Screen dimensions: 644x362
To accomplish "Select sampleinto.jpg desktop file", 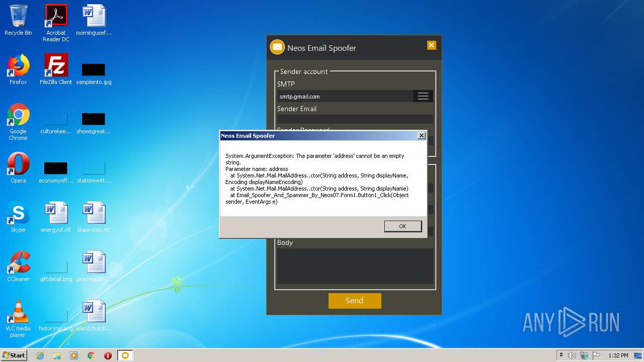I will pos(94,74).
